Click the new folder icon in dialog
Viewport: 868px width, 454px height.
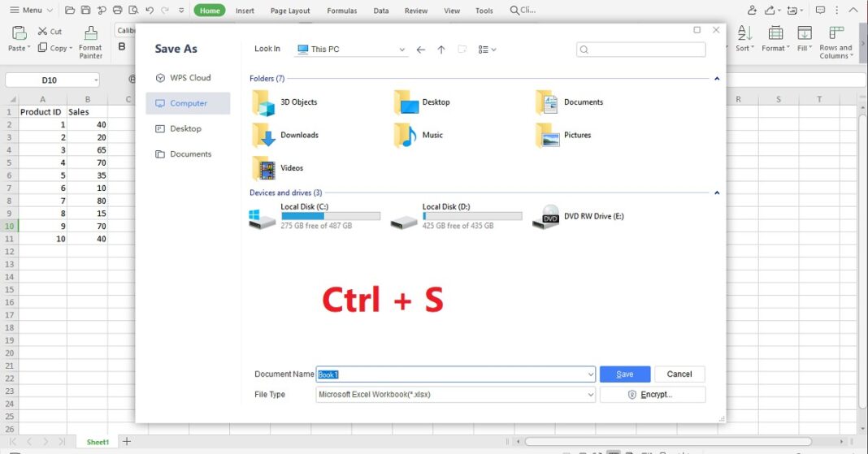pos(462,50)
